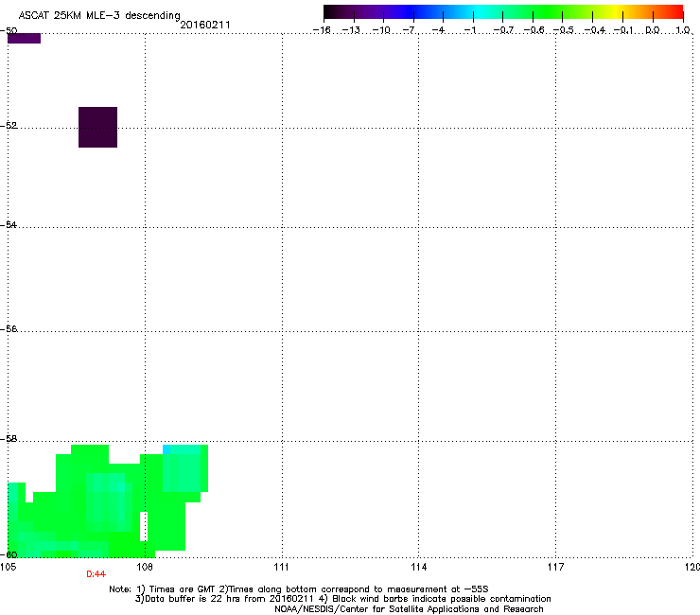Click the dark purple square near latitude -52
The height and width of the screenshot is (615, 700).
tap(97, 127)
